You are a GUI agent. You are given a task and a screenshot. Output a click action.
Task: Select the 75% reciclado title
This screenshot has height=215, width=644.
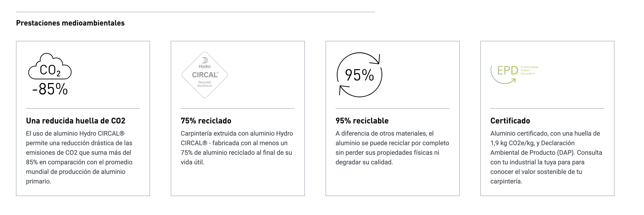click(x=206, y=121)
